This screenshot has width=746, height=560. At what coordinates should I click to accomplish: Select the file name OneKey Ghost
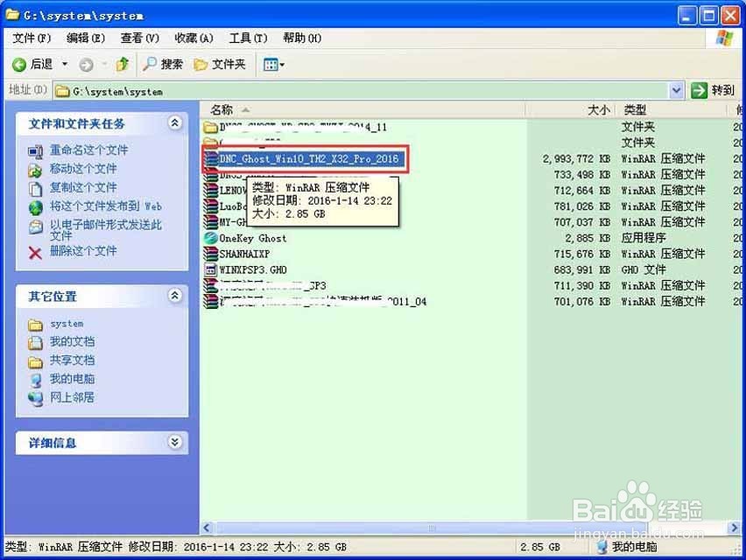[x=253, y=238]
